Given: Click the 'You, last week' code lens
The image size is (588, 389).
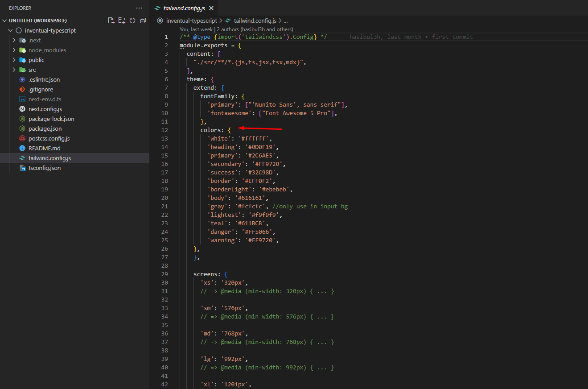Looking at the screenshot, I should point(196,29).
